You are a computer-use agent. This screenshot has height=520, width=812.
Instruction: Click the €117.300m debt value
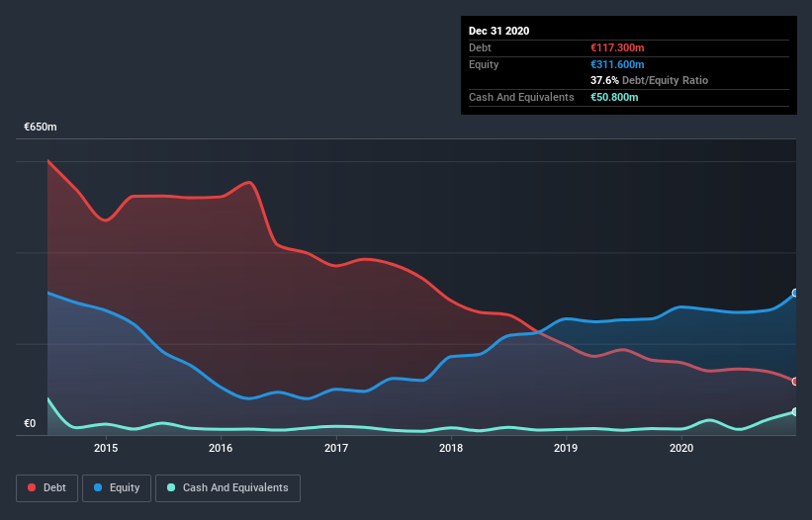pos(617,47)
